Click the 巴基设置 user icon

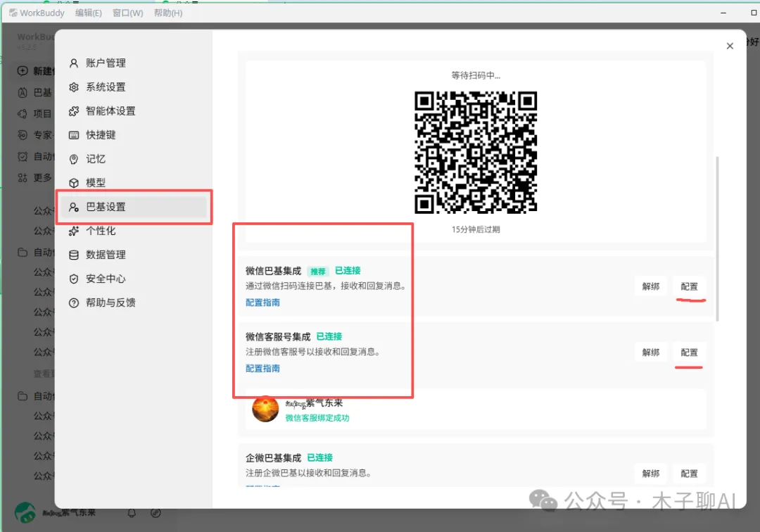click(74, 207)
